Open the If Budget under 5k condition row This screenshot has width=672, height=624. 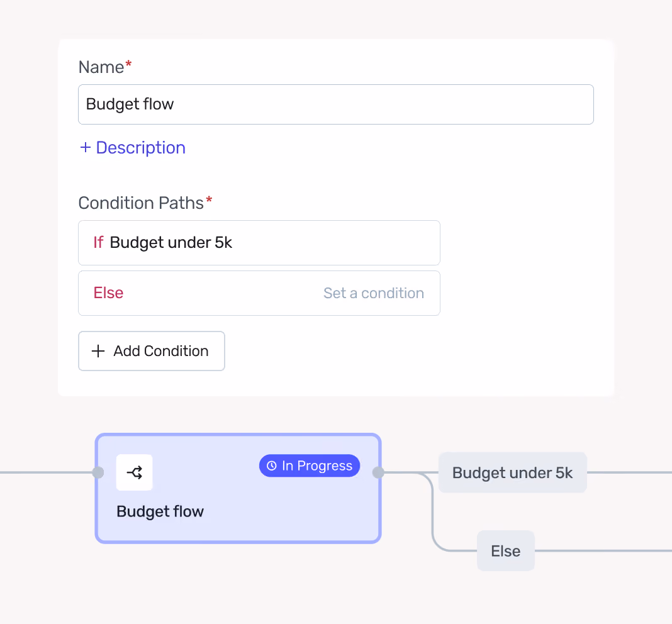pyautogui.click(x=259, y=243)
